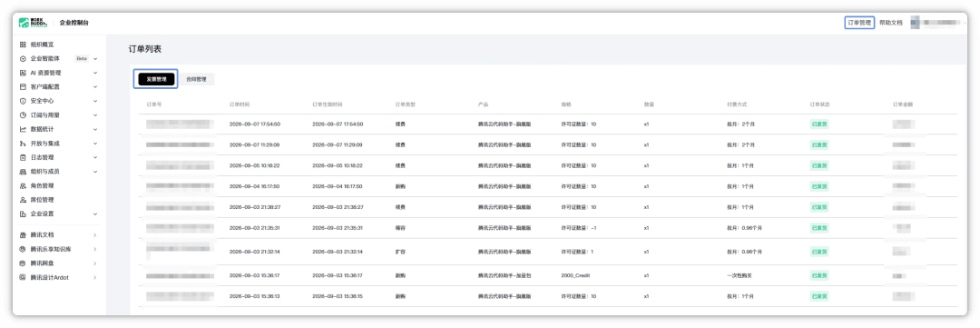Image resolution: width=980 pixels, height=328 pixels.
Task: Expand the 日志管理 chevron
Action: click(x=95, y=158)
